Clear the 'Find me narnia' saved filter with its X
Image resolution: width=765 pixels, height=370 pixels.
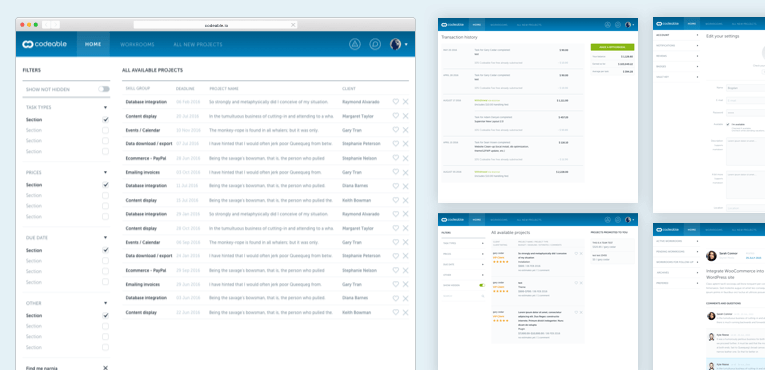105,368
